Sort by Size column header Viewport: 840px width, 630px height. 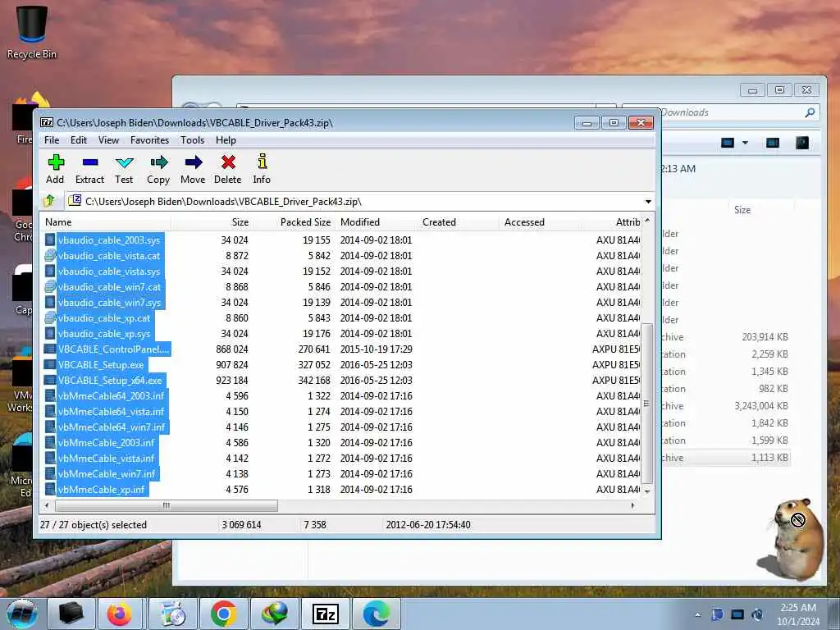coord(212,221)
